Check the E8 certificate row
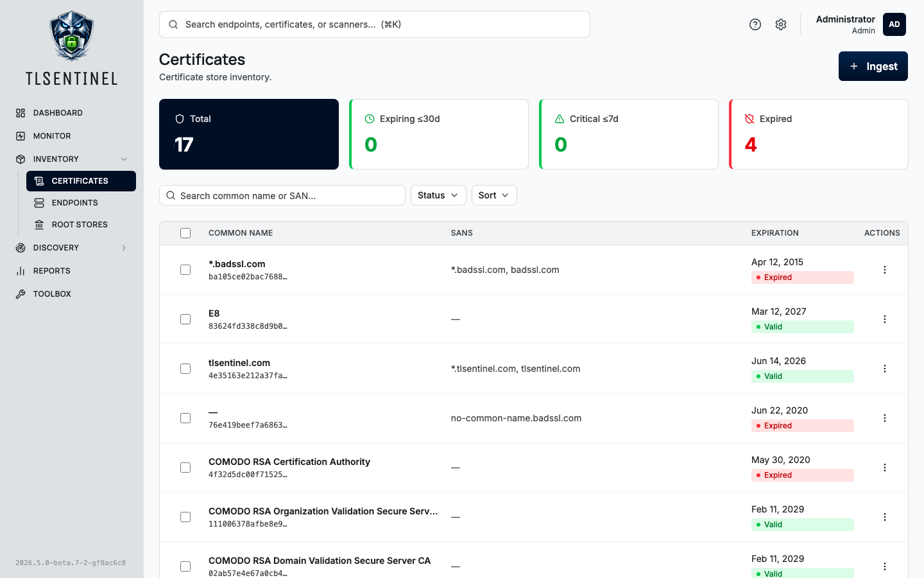Image resolution: width=924 pixels, height=578 pixels. point(185,319)
